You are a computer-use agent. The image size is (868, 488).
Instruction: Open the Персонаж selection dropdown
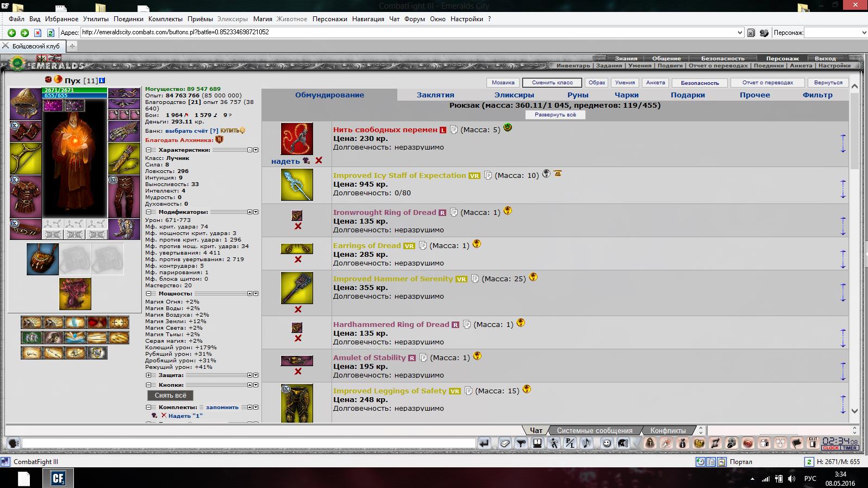(864, 33)
